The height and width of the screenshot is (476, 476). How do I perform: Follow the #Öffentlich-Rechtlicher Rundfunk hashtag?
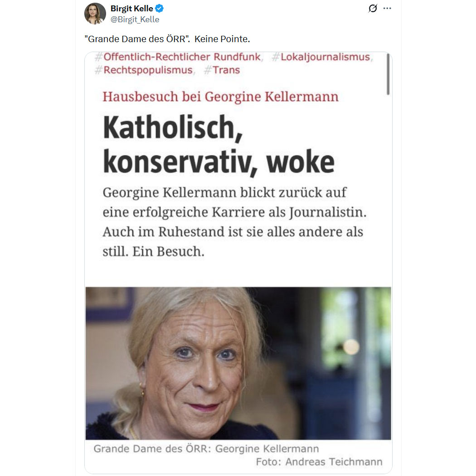[178, 57]
